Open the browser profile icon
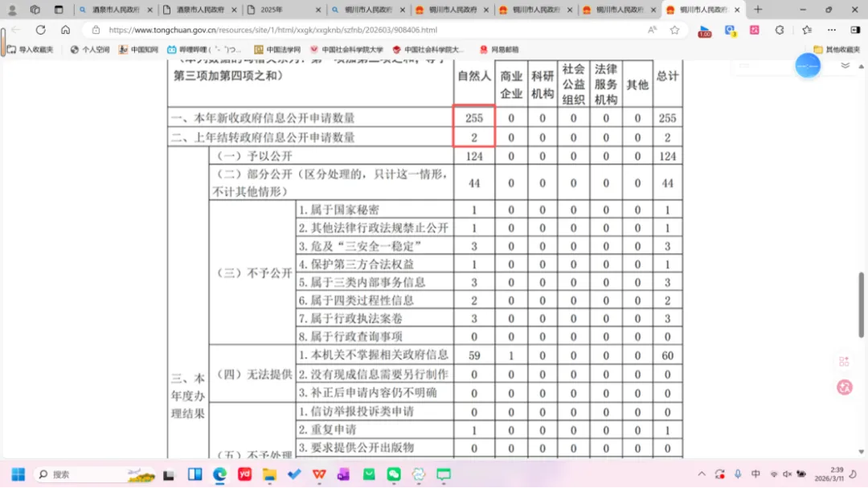The image size is (868, 488). [12, 10]
